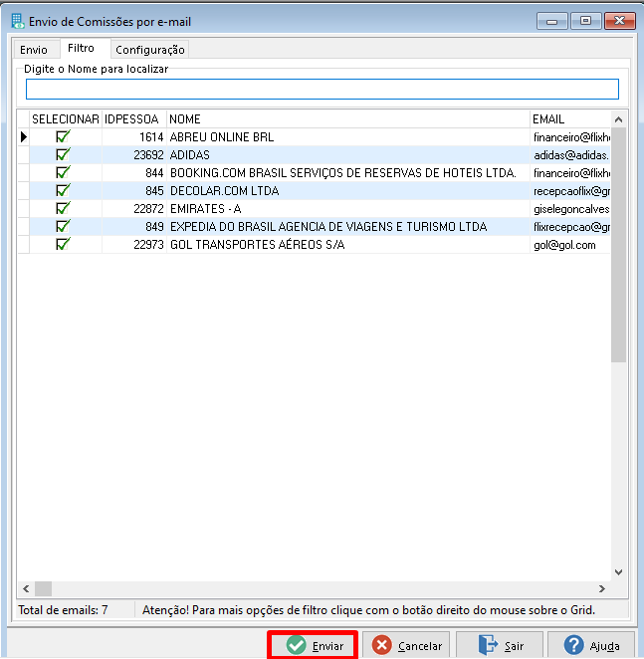Toggle the checkbox for ABREU ONLINE BRL
The height and width of the screenshot is (659, 644).
pos(63,137)
